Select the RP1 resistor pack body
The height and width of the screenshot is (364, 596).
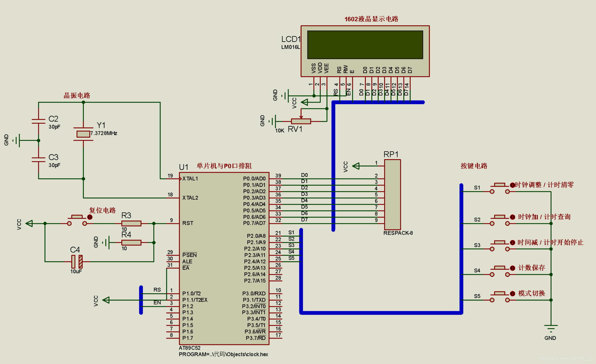392,194
